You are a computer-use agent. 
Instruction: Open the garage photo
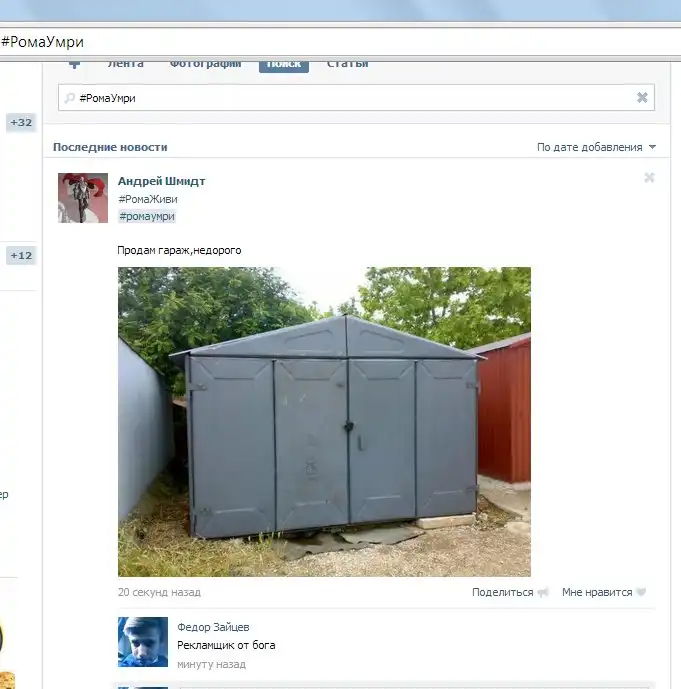324,421
